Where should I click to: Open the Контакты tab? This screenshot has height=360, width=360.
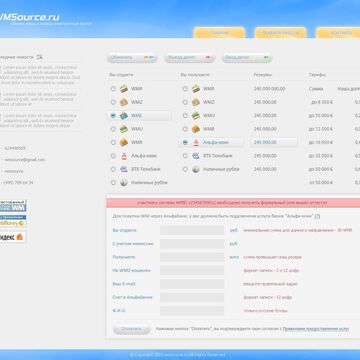coord(338,33)
